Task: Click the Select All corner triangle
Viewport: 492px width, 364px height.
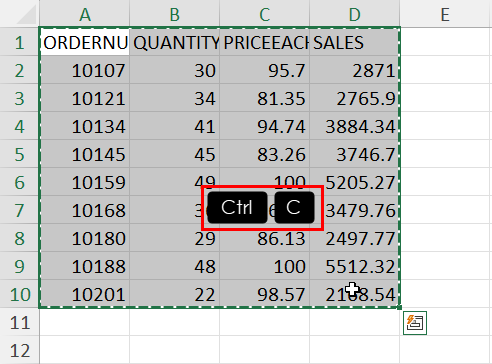Action: [26, 15]
